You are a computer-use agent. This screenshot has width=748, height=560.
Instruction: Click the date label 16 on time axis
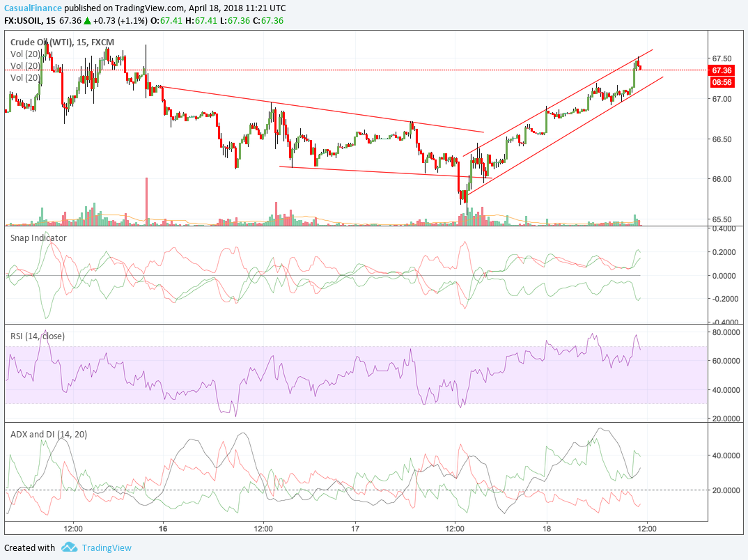163,528
